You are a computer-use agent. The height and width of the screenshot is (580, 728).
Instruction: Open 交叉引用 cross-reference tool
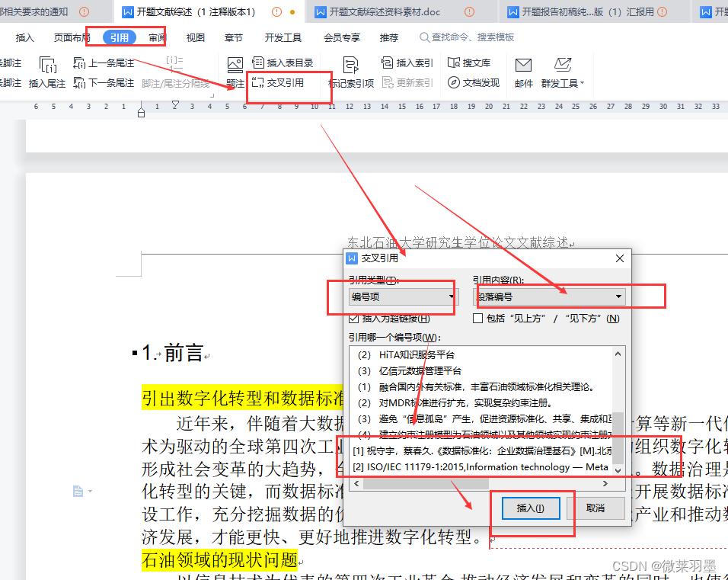coord(278,83)
